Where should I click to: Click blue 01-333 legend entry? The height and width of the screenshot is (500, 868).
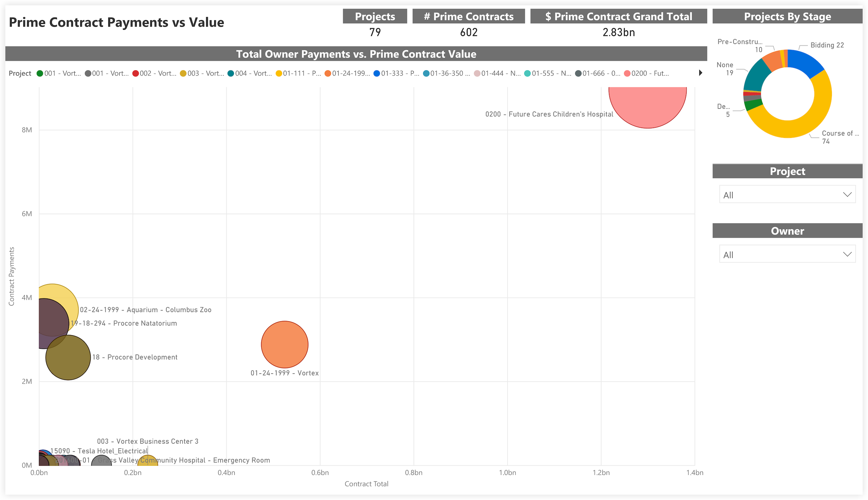[x=396, y=73]
